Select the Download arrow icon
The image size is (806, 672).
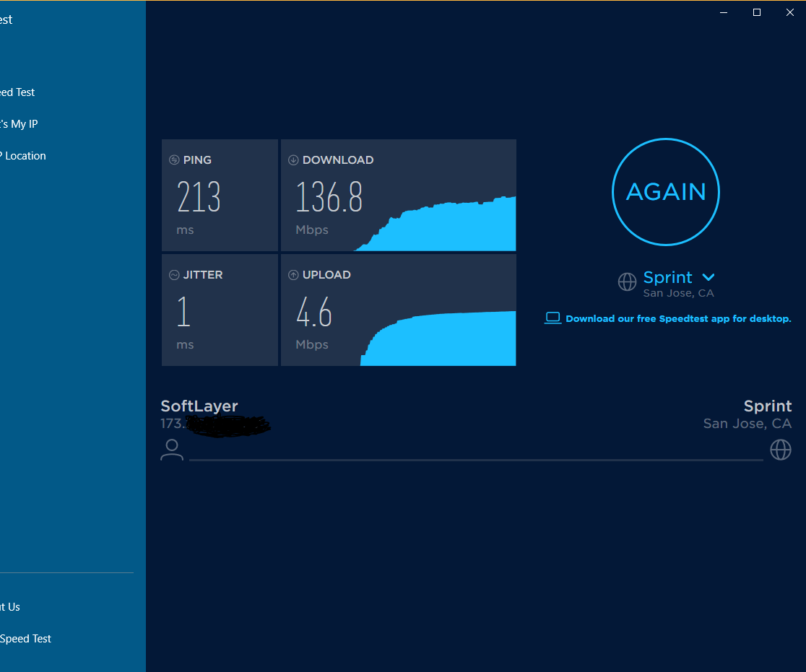pos(292,160)
